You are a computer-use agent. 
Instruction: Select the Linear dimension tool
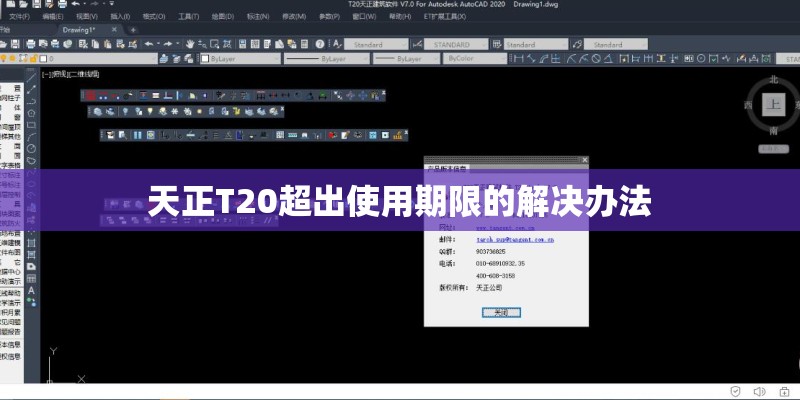pyautogui.click(x=518, y=59)
